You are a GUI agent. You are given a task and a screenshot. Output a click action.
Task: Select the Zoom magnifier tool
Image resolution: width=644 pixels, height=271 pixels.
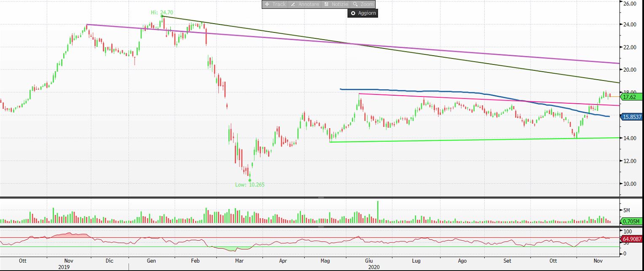click(x=362, y=4)
